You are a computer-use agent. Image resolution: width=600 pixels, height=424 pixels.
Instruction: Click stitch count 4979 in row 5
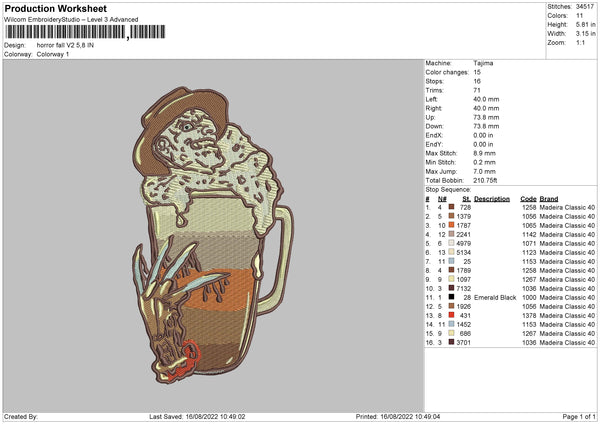point(463,243)
